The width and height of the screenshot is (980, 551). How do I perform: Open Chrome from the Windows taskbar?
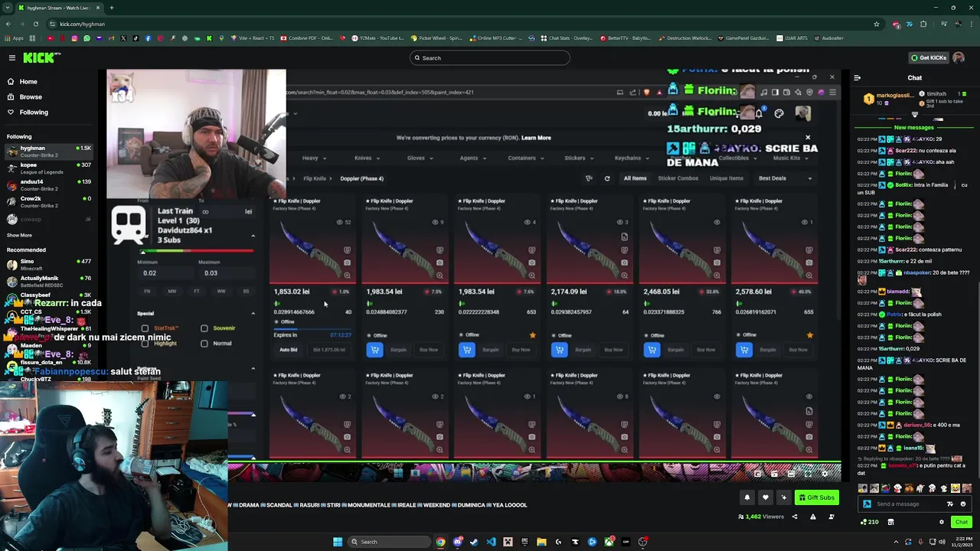pyautogui.click(x=440, y=542)
